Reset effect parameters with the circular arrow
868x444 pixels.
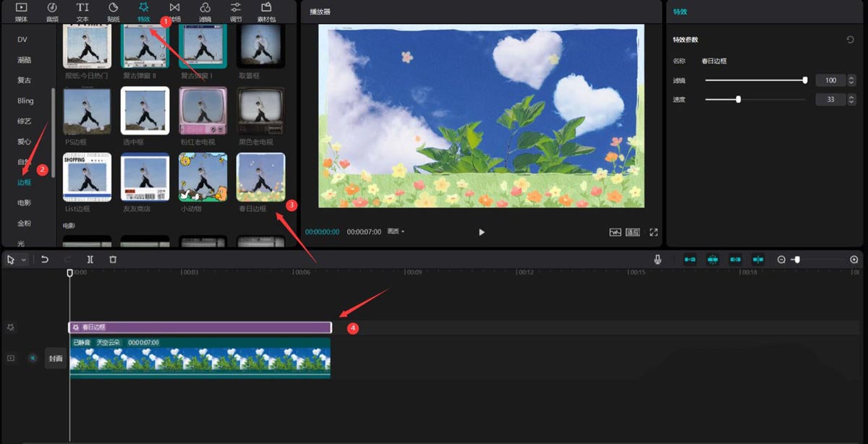coord(851,40)
